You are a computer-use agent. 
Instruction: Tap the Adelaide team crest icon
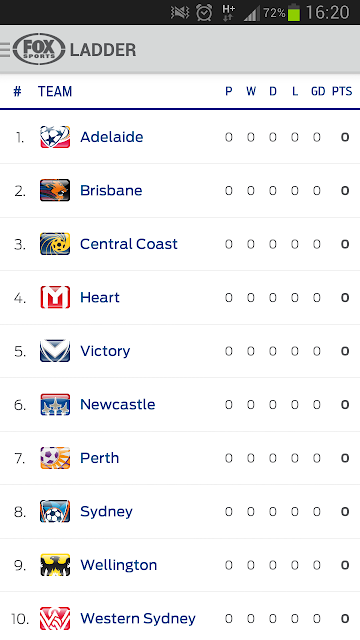[x=55, y=137]
